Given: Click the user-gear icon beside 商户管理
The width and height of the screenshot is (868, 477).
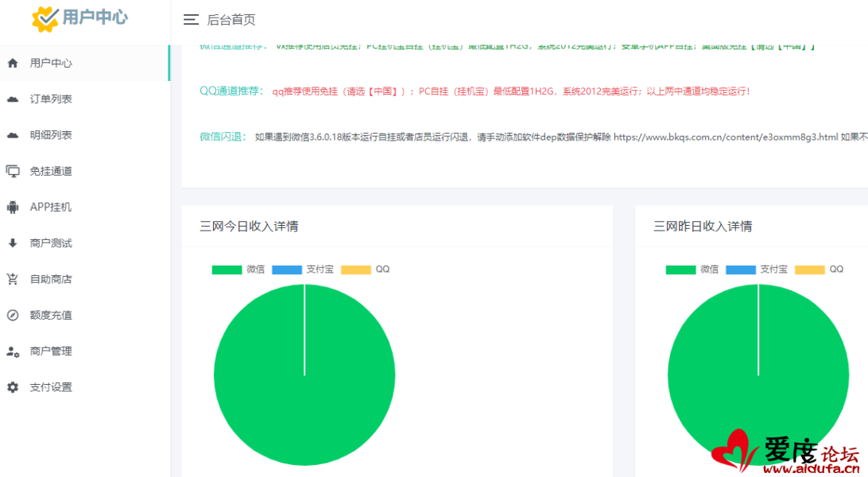Looking at the screenshot, I should pyautogui.click(x=13, y=351).
